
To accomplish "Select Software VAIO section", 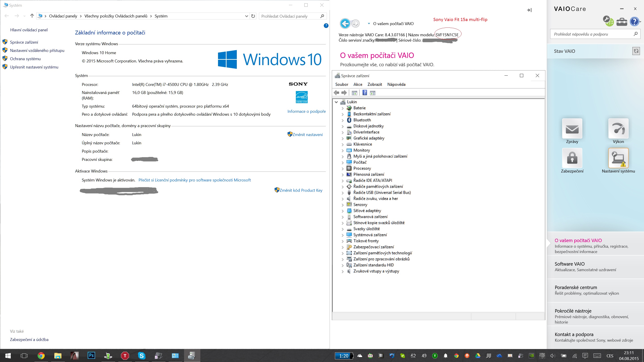I will [595, 267].
